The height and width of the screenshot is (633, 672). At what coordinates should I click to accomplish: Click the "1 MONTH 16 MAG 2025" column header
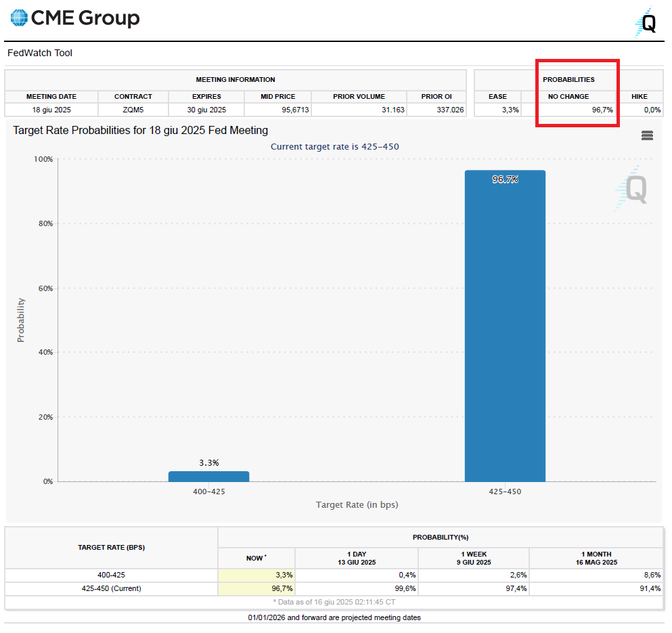596,558
